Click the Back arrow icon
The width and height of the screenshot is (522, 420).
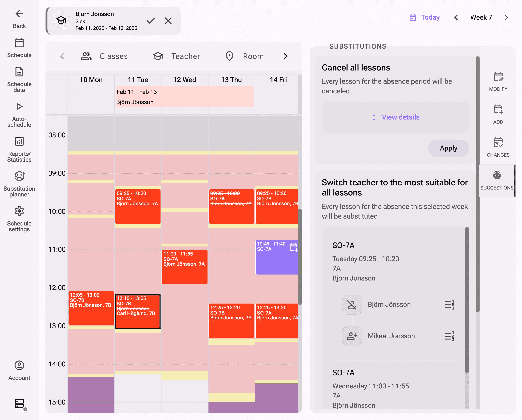[x=19, y=14]
